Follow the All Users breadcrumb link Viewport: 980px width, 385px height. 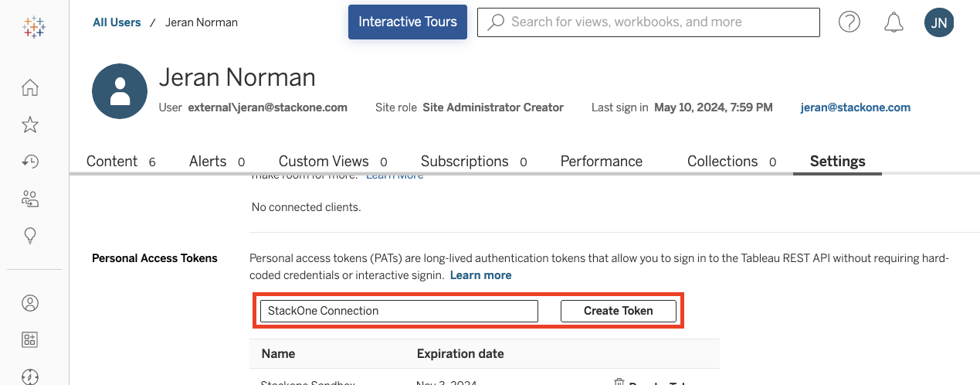click(117, 22)
